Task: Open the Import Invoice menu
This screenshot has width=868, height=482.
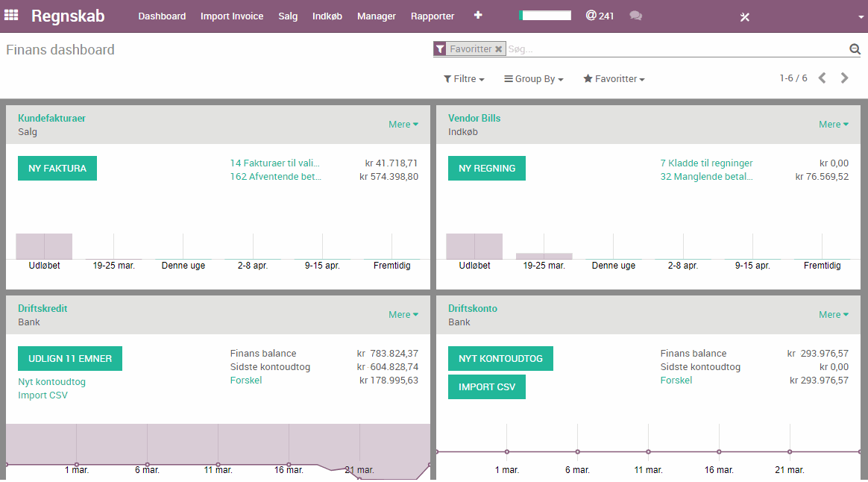Action: (232, 16)
